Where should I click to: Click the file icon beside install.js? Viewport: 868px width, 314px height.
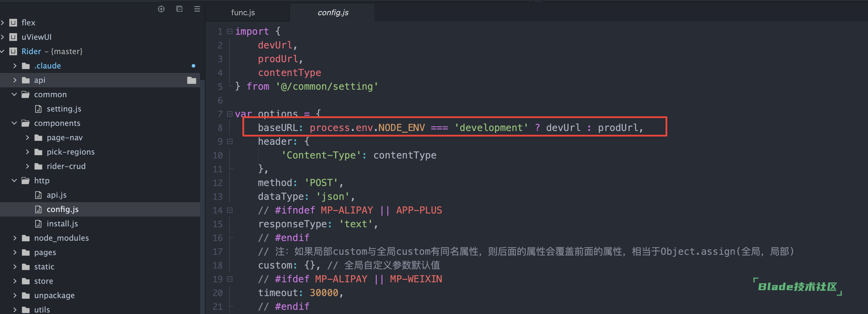click(x=38, y=223)
